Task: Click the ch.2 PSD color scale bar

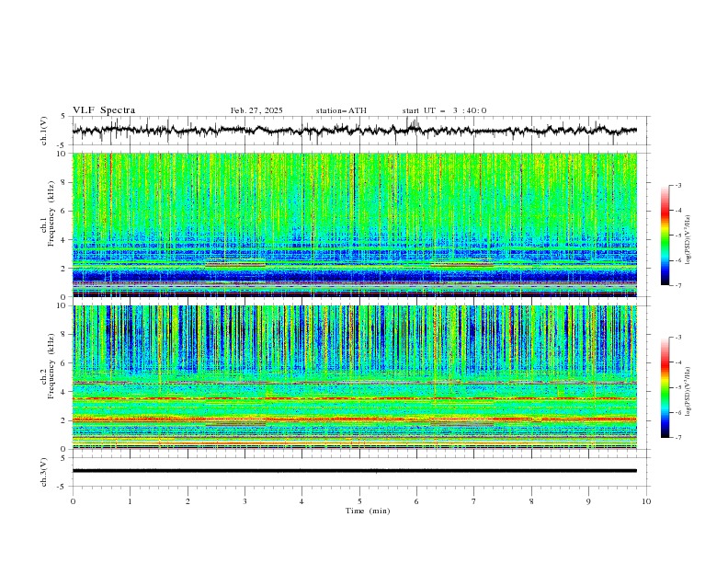Action: [665, 387]
